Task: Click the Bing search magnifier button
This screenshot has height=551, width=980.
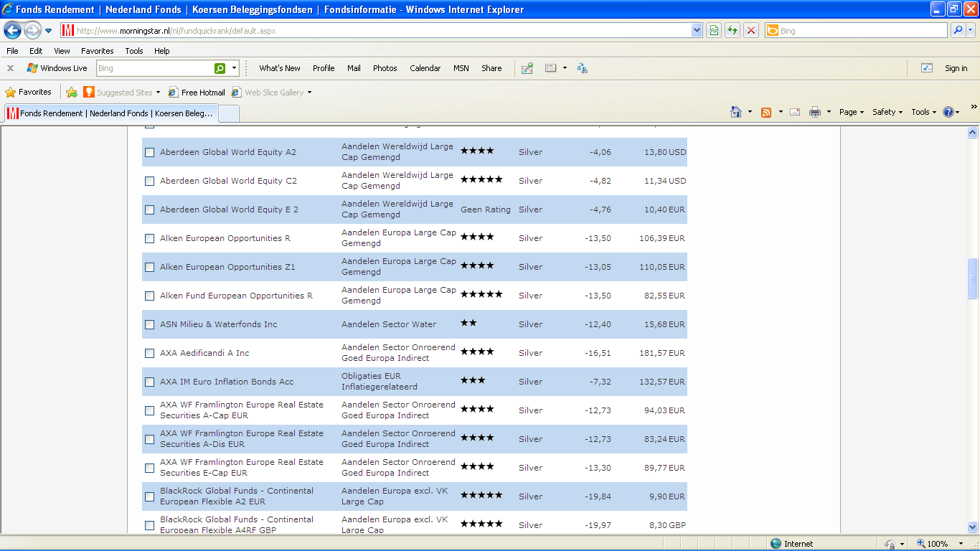Action: [x=958, y=30]
